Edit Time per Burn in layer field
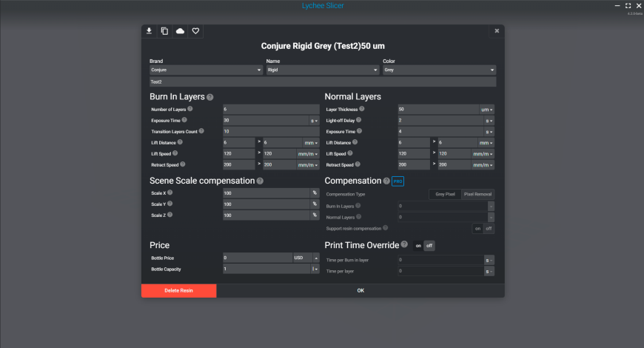The width and height of the screenshot is (644, 348). [x=440, y=260]
